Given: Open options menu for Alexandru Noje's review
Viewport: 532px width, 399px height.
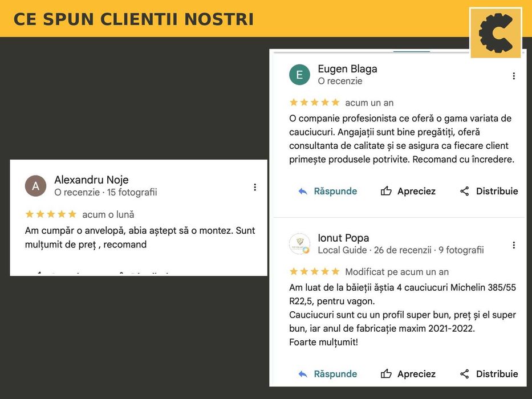Looking at the screenshot, I should 255,187.
